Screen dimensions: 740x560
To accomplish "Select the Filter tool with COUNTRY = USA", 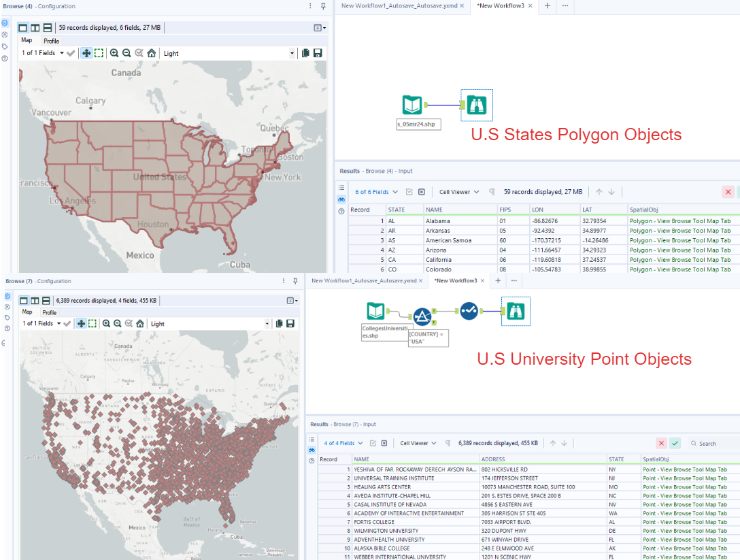I will (422, 316).
